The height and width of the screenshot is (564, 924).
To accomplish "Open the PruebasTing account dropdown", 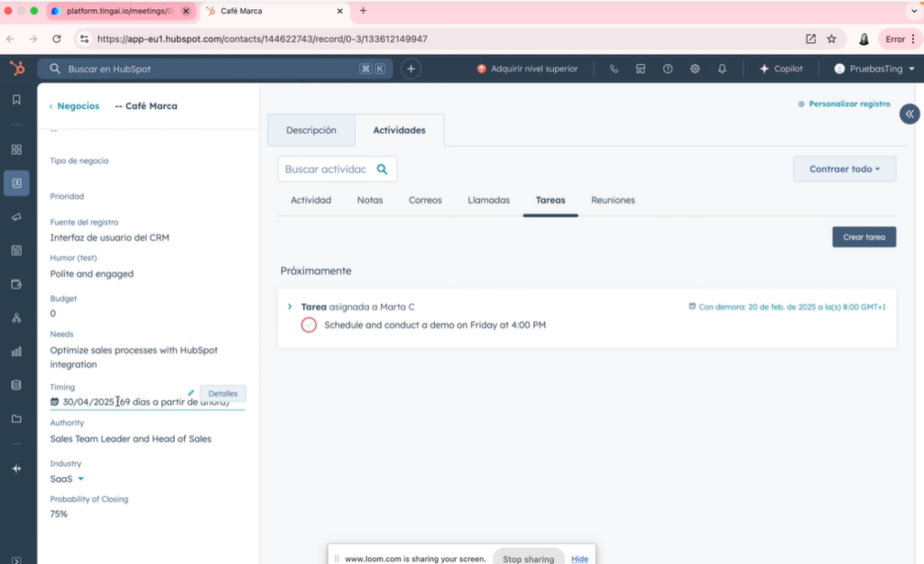I will (874, 69).
